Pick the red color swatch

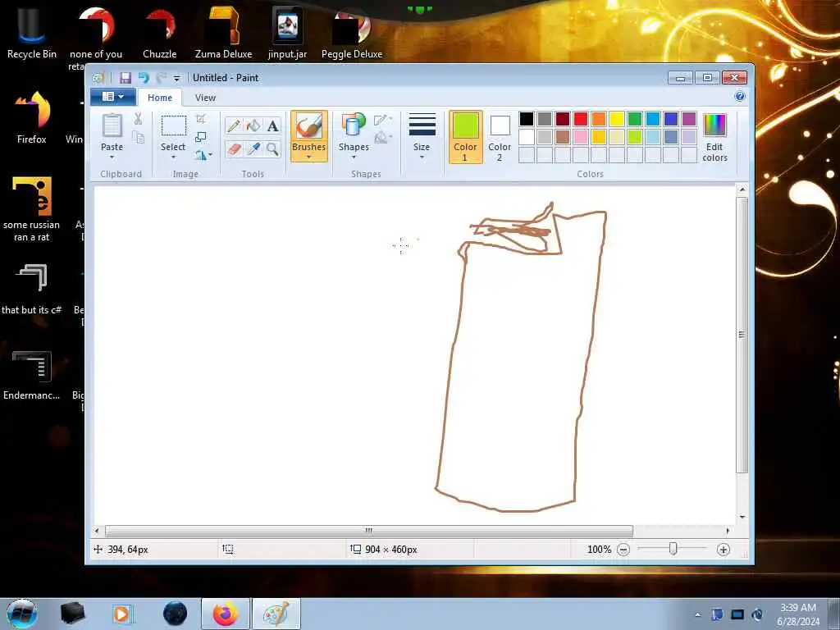point(581,118)
